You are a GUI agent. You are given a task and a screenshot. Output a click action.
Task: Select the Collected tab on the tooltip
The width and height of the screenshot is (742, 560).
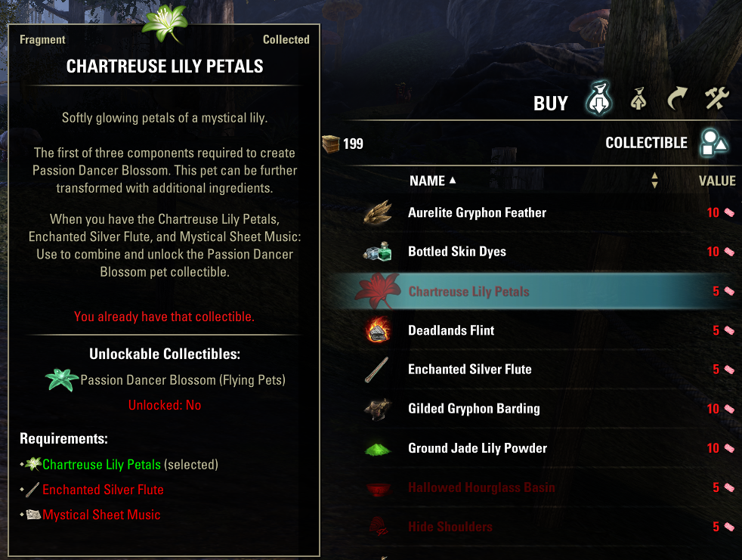pos(286,39)
